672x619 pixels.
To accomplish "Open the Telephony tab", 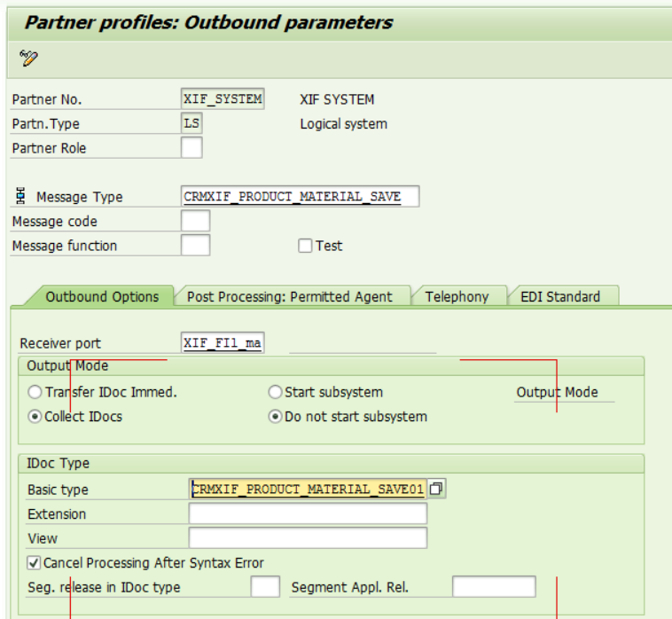I will tap(457, 296).
